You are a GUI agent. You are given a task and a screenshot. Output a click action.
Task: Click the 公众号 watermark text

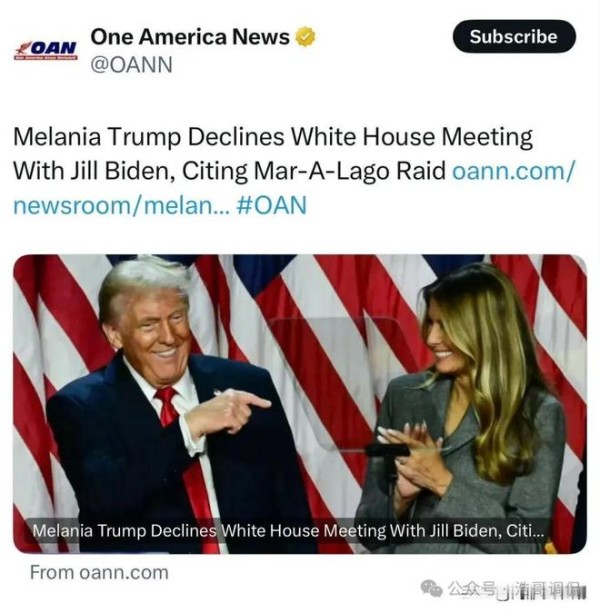[472, 588]
